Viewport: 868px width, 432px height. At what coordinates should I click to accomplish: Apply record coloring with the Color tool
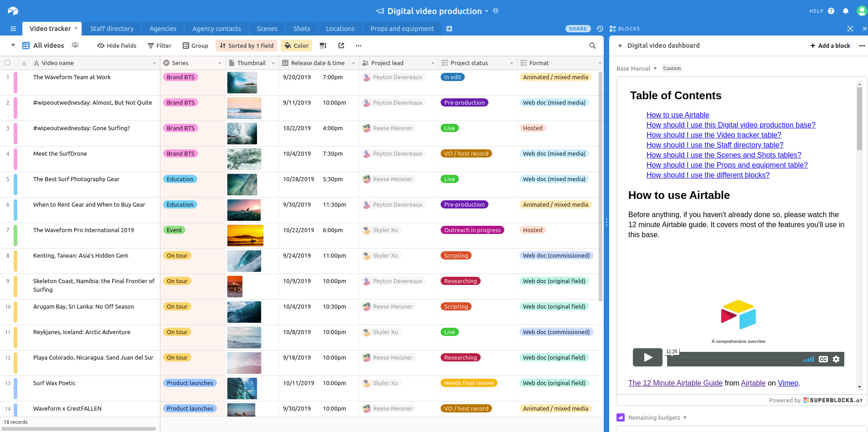click(x=296, y=46)
